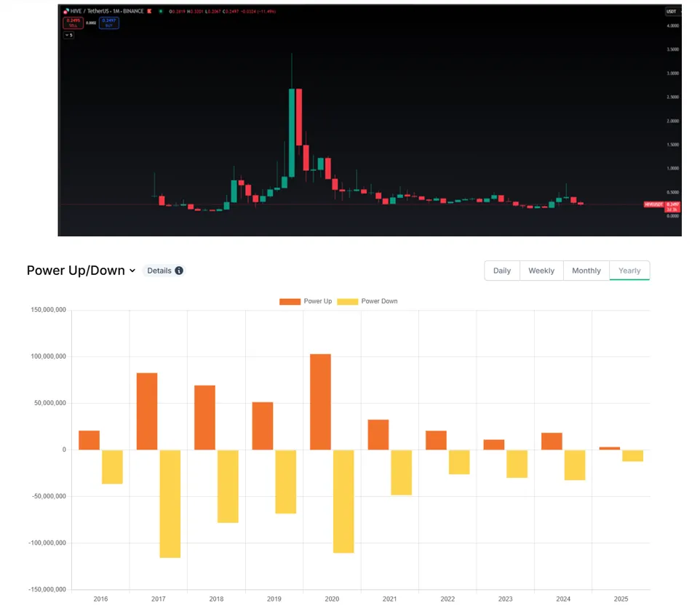Click the HIVE symbol logo icon

(x=66, y=11)
